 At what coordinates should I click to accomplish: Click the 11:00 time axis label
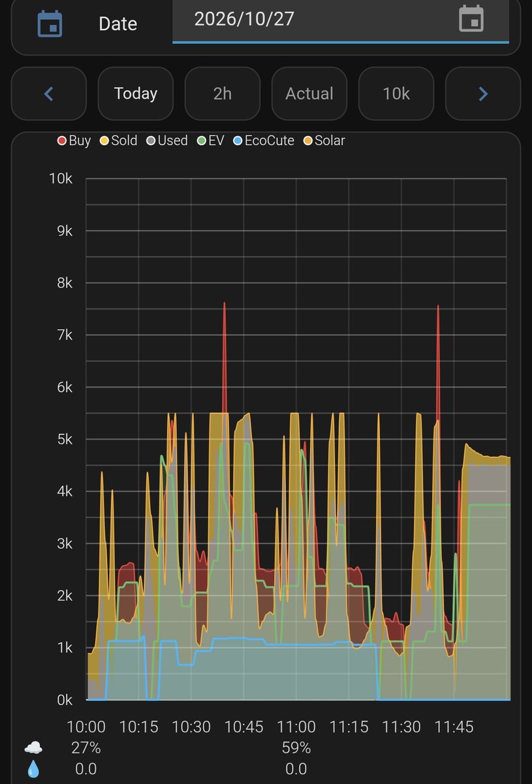[296, 727]
